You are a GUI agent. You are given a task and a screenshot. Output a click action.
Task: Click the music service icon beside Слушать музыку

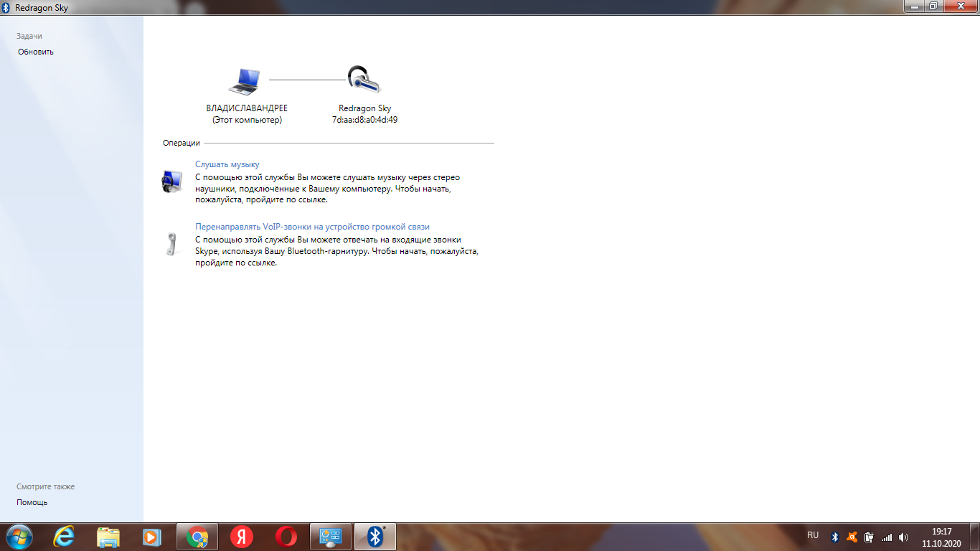click(x=171, y=182)
